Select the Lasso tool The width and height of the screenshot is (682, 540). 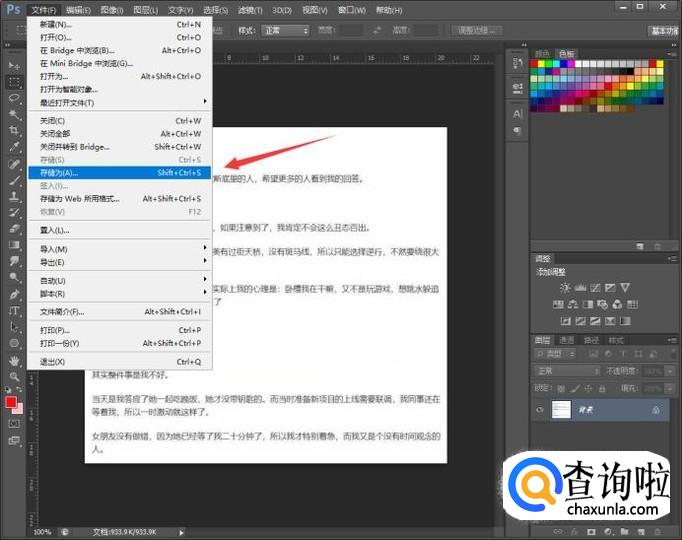pyautogui.click(x=14, y=98)
